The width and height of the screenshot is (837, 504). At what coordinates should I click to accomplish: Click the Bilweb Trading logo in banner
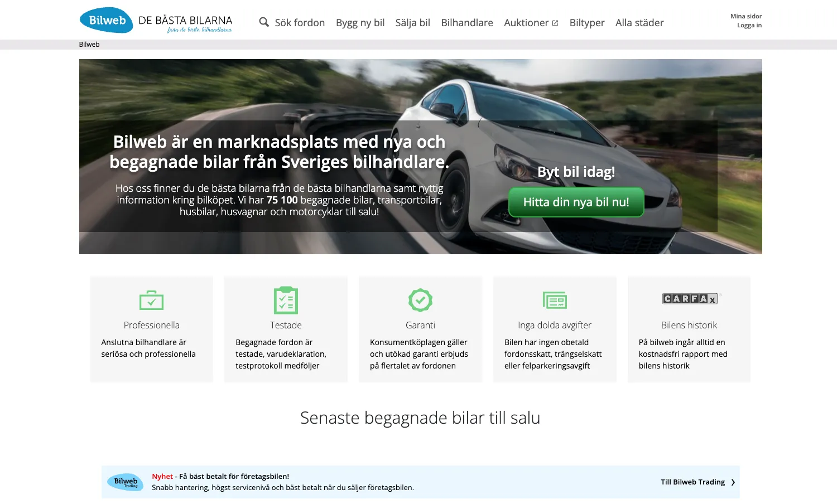[126, 482]
